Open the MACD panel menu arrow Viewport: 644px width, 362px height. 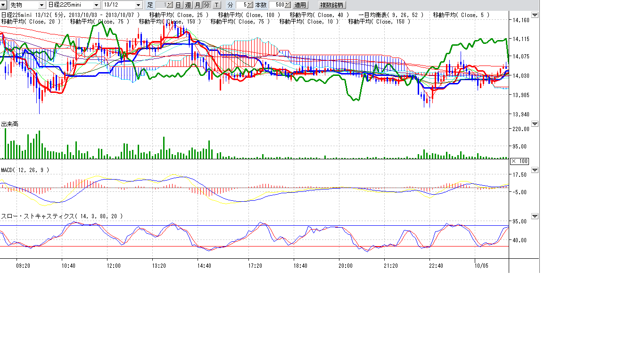coord(535,170)
